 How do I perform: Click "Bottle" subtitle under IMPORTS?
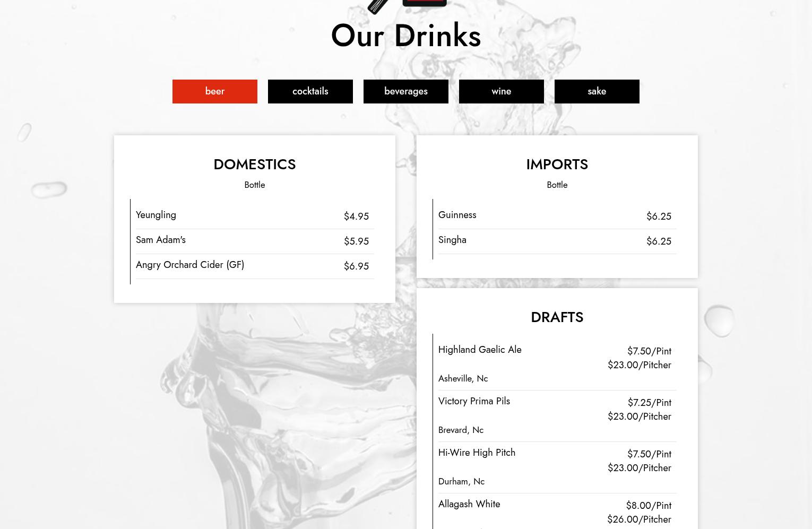pyautogui.click(x=557, y=185)
